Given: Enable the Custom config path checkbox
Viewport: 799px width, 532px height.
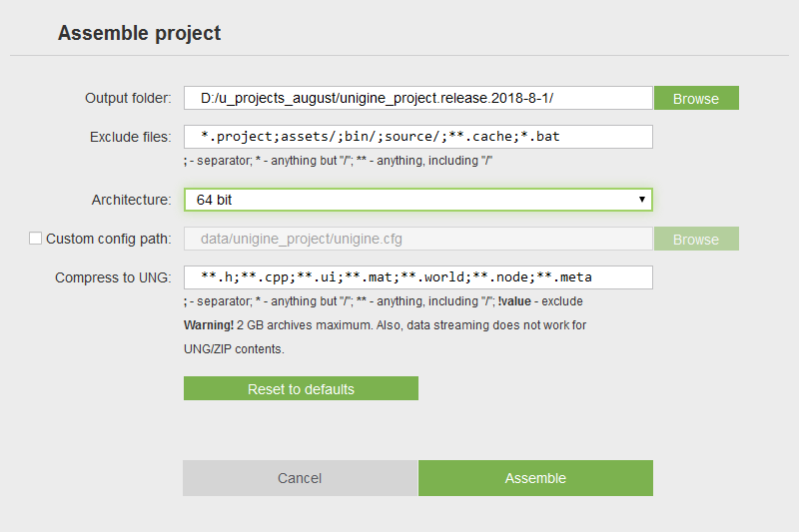Looking at the screenshot, I should (x=35, y=239).
